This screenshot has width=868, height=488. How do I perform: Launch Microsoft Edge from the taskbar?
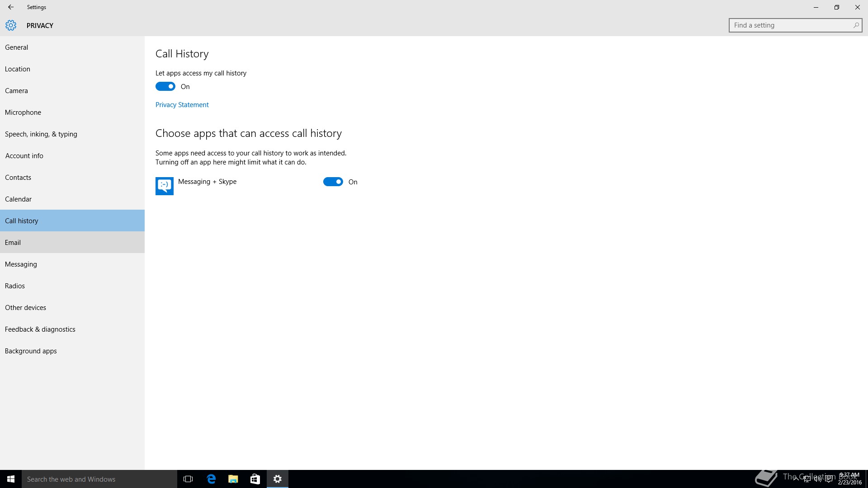[x=211, y=479]
